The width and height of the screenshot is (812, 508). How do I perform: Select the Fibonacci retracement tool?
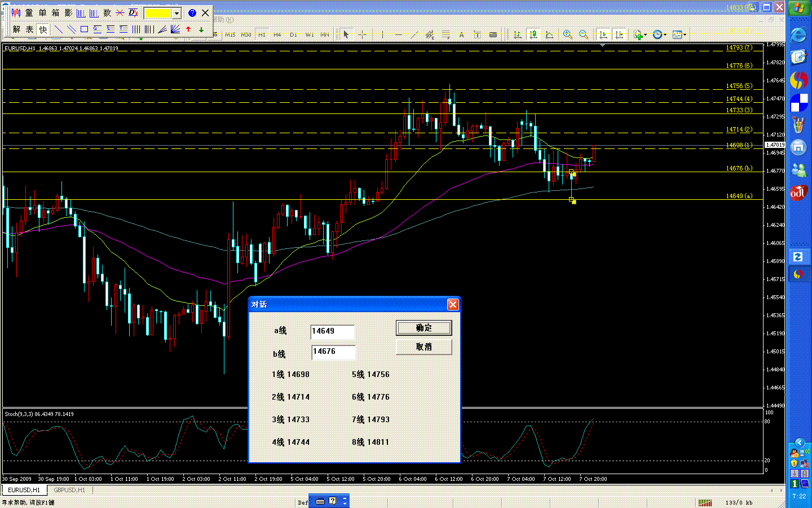[x=446, y=35]
